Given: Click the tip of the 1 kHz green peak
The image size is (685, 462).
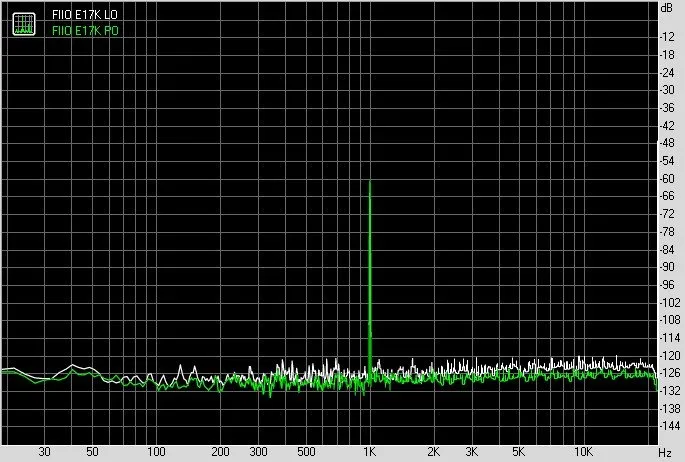Looking at the screenshot, I should click(370, 181).
